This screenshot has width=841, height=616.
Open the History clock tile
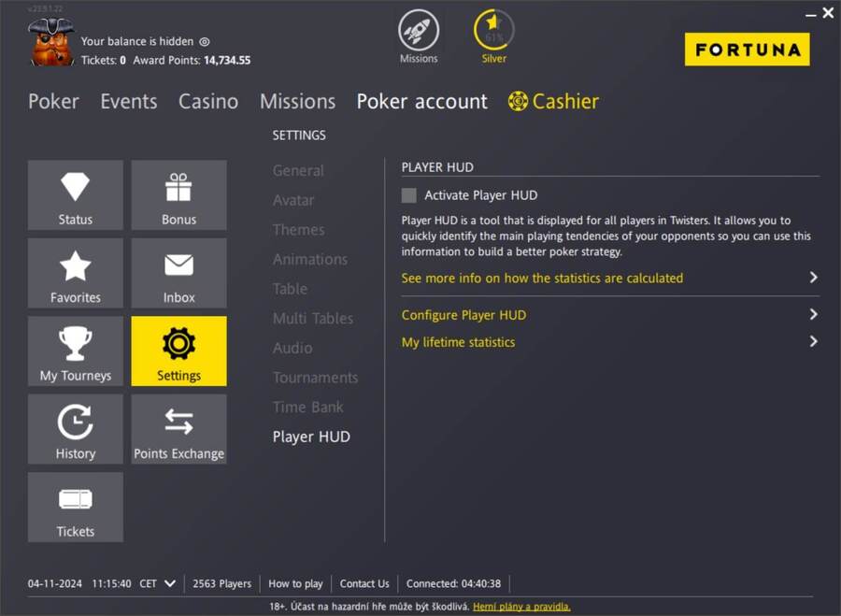tap(76, 429)
